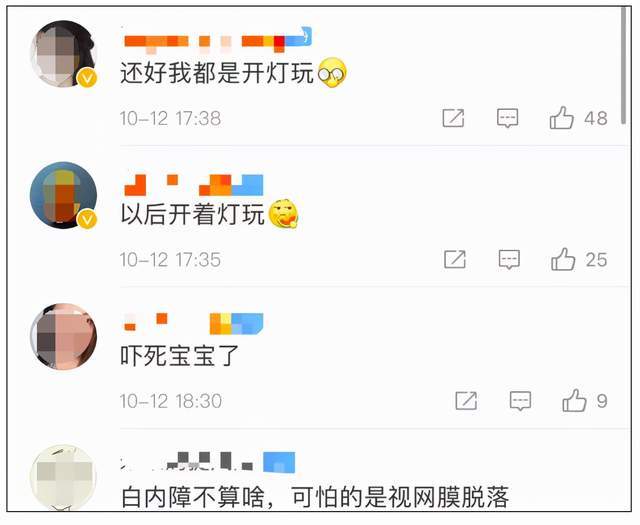
Task: Open the first commenter's pixelated username
Action: 217,40
